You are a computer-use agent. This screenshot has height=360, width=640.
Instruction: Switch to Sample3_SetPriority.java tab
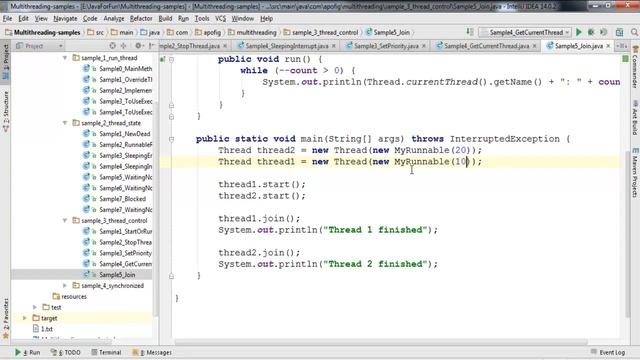tap(386, 46)
